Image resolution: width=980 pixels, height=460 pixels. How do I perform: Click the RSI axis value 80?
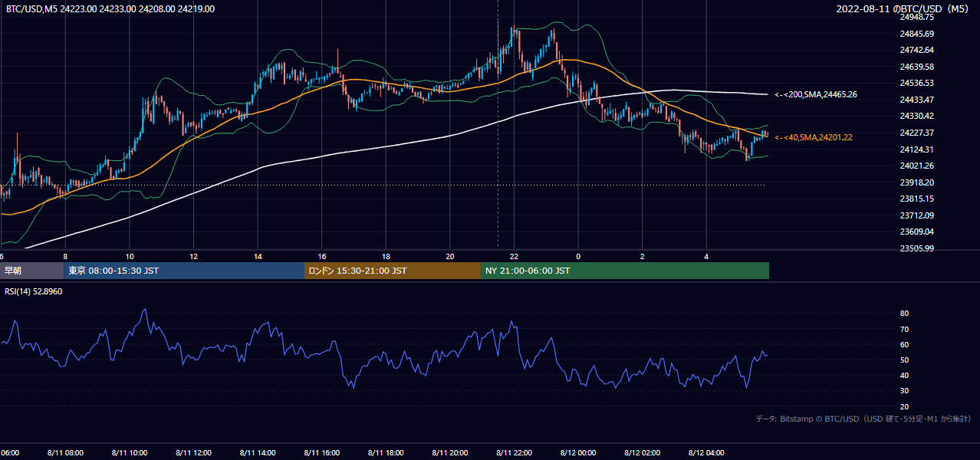905,314
